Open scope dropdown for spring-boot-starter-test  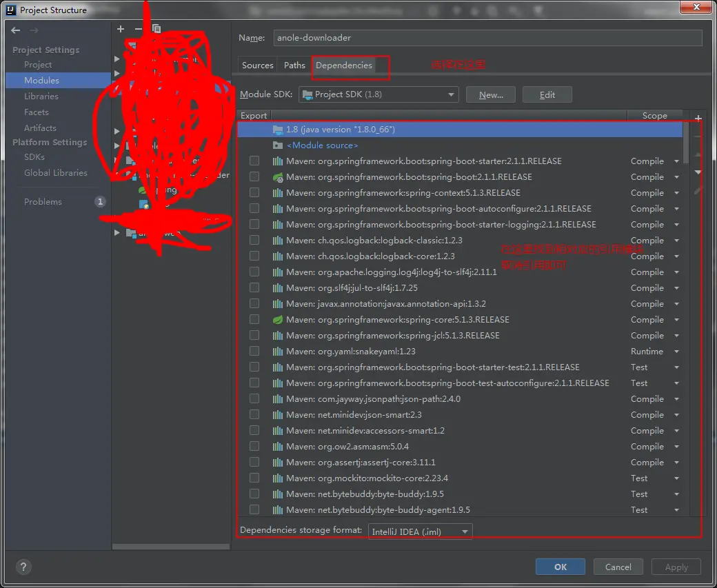(x=676, y=367)
